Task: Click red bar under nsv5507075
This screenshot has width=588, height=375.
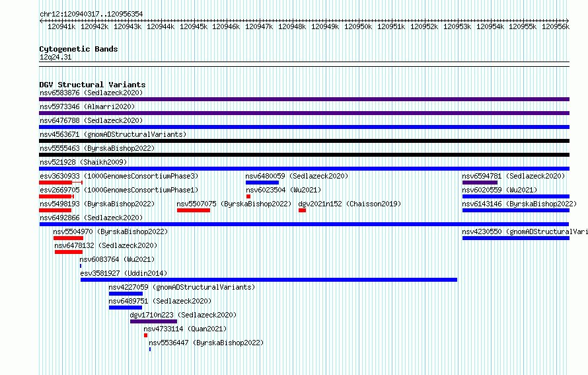Action: click(194, 210)
